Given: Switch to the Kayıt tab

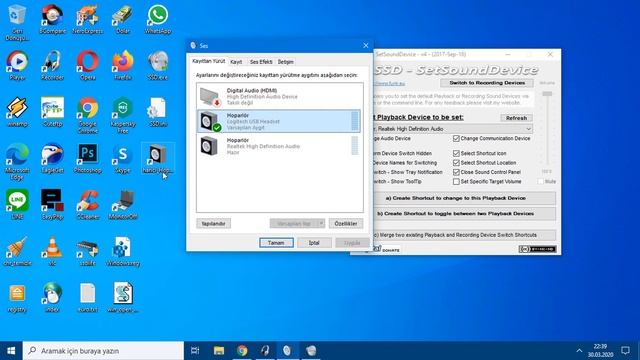Looking at the screenshot, I should click(236, 62).
